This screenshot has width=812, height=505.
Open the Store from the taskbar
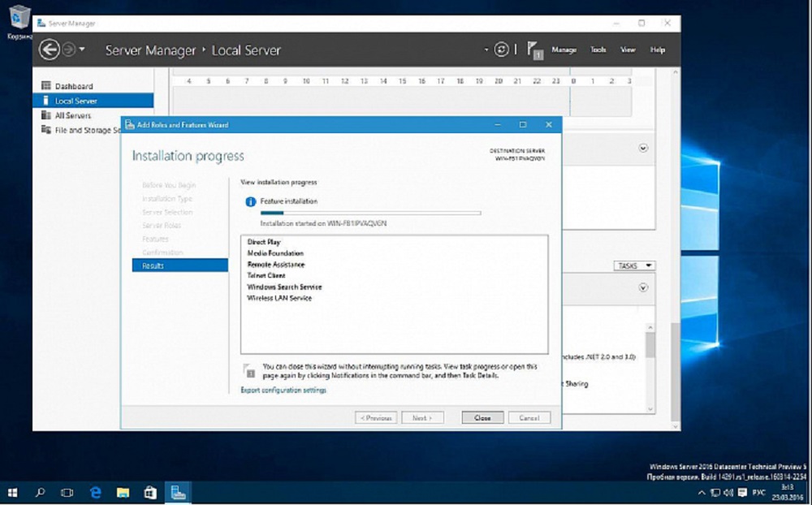(150, 493)
